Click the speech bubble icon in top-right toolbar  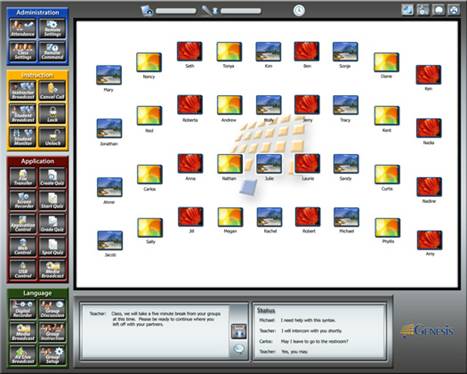(x=438, y=9)
